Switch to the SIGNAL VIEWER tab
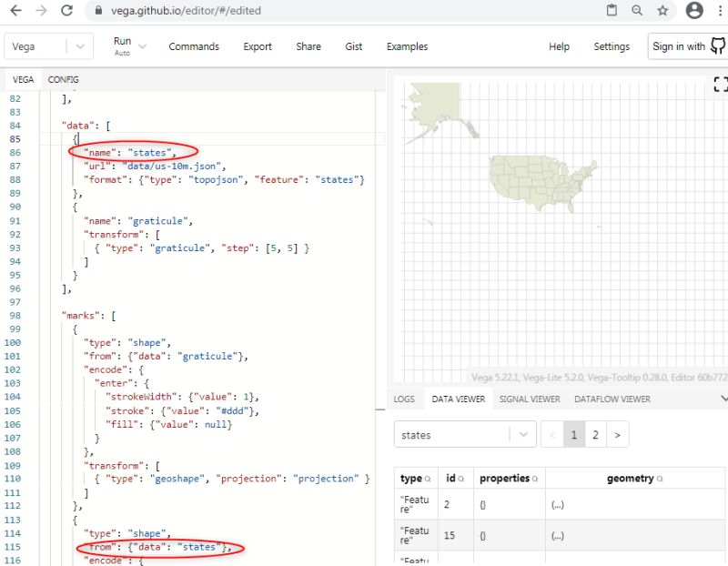 coord(530,399)
